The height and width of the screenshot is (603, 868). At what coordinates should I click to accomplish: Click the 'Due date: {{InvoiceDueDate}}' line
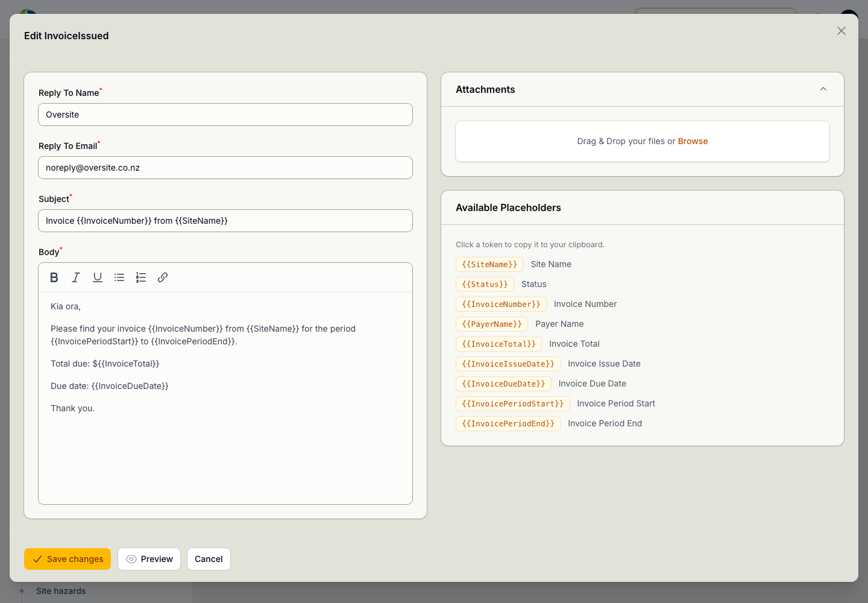click(110, 386)
